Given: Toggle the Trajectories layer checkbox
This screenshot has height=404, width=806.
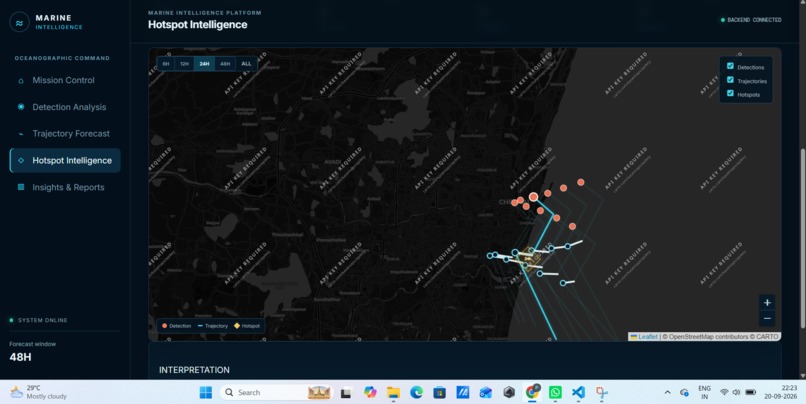Looking at the screenshot, I should 730,80.
